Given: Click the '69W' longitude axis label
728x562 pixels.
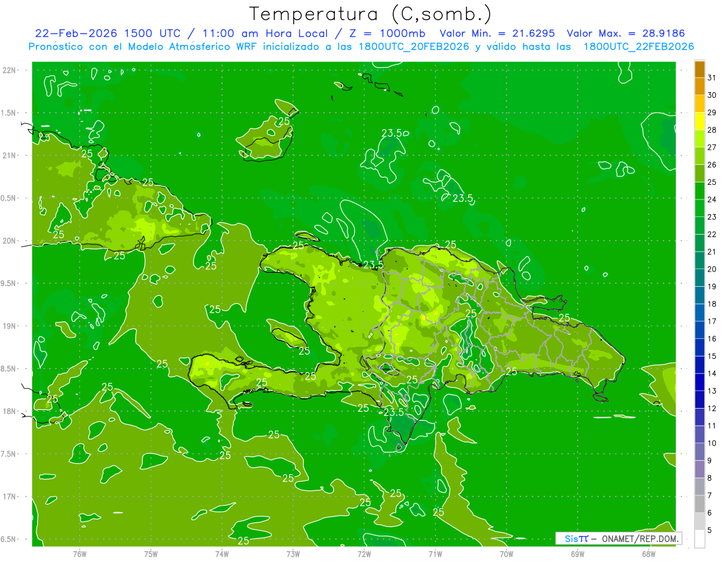Looking at the screenshot, I should click(578, 554).
